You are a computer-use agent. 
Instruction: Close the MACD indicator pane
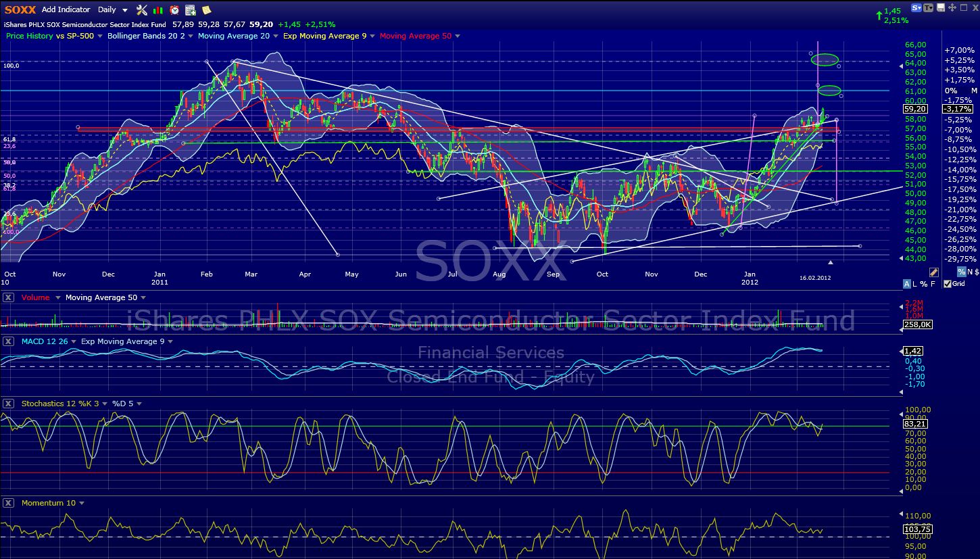tap(8, 341)
